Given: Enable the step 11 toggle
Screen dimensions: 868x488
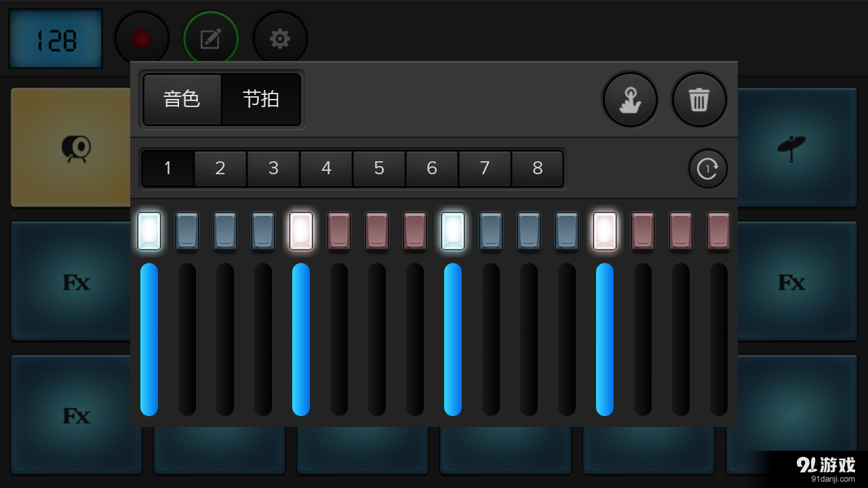Looking at the screenshot, I should pos(529,231).
